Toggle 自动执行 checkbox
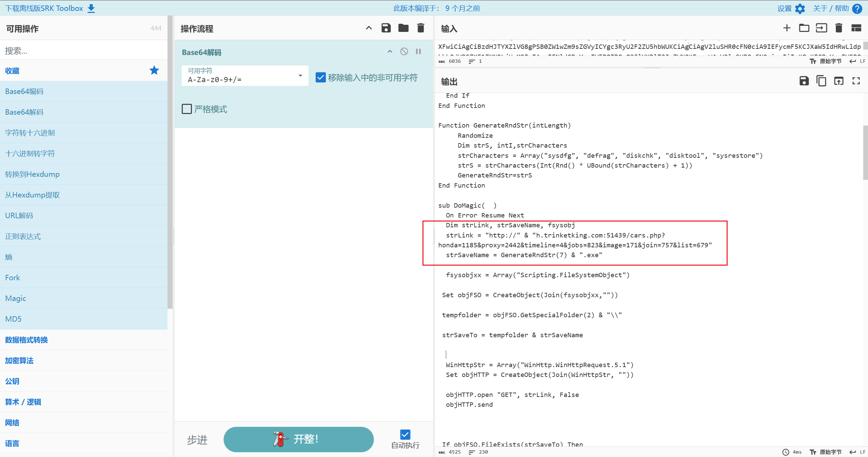This screenshot has height=457, width=868. coord(405,434)
